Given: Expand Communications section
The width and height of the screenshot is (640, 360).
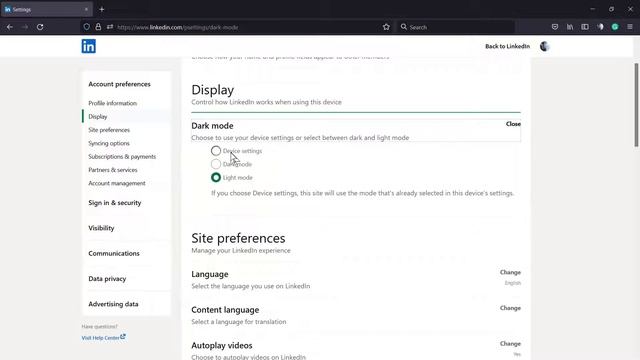Looking at the screenshot, I should click(114, 253).
